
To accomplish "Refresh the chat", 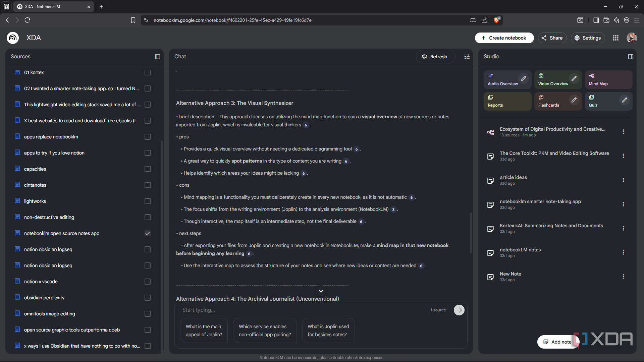I will click(435, 57).
